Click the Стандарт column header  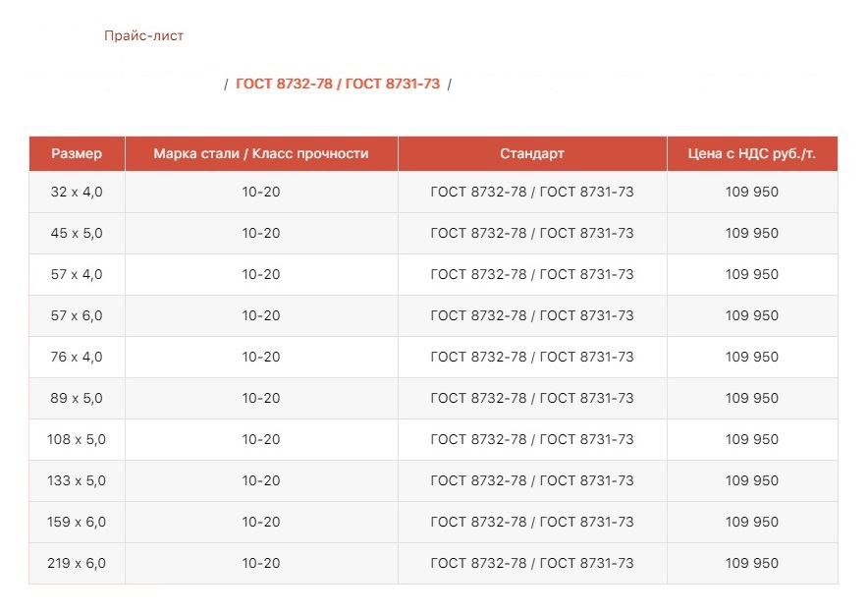532,154
